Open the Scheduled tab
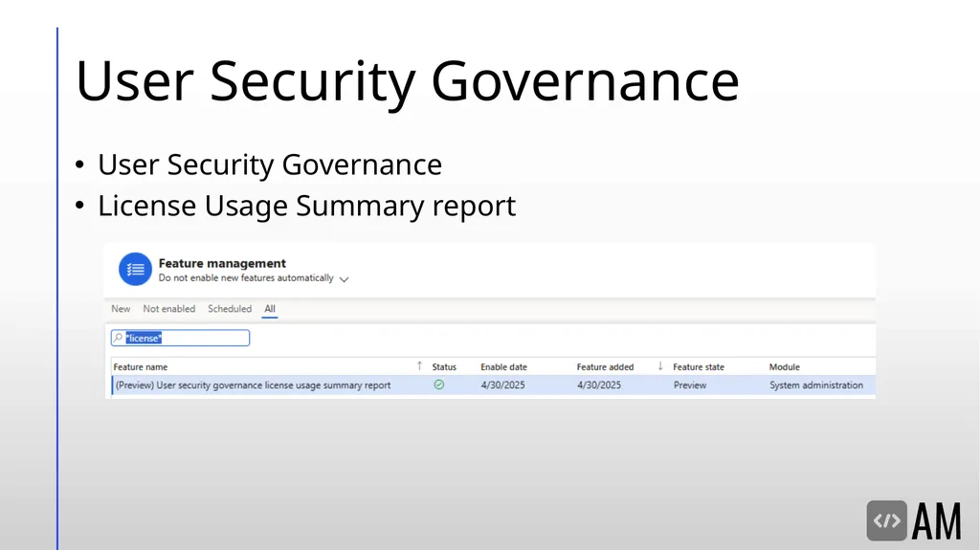 coord(230,309)
